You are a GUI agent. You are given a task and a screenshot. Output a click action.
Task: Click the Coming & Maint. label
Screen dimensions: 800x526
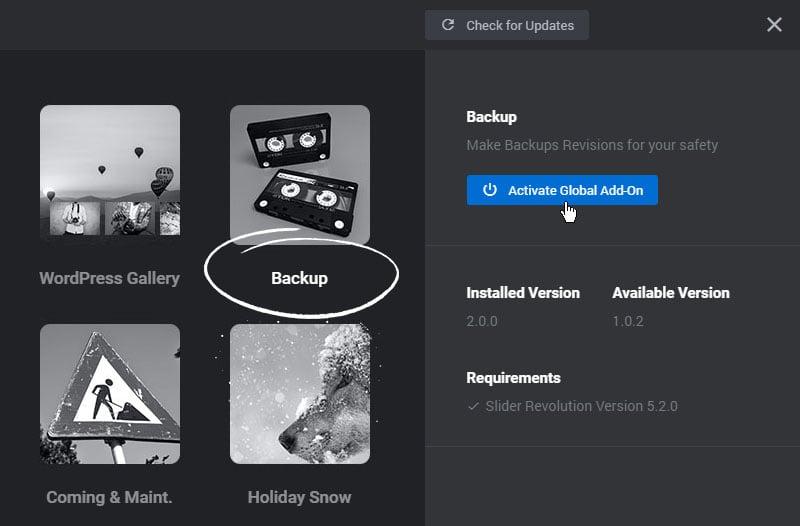[x=109, y=497]
